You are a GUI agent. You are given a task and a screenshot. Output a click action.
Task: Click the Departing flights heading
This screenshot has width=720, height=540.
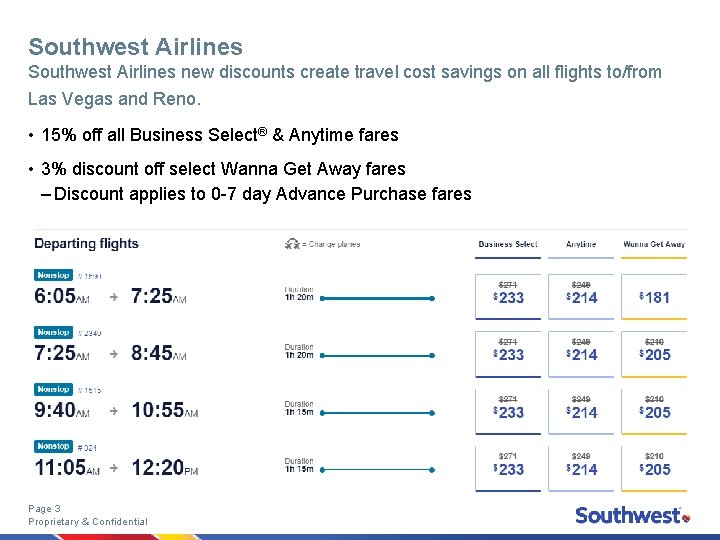(x=86, y=243)
